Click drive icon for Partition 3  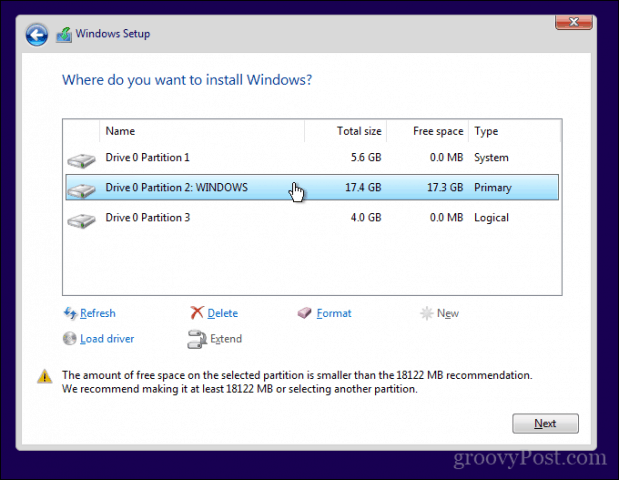81,220
